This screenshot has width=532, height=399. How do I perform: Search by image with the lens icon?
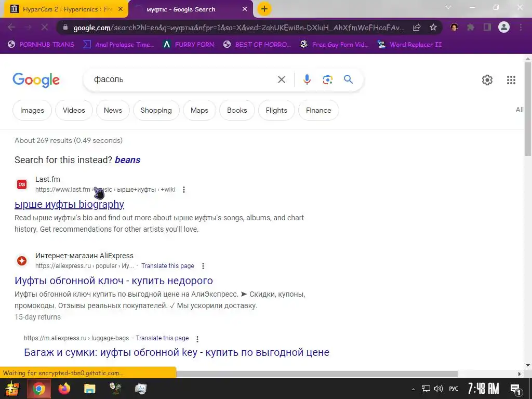click(x=327, y=79)
